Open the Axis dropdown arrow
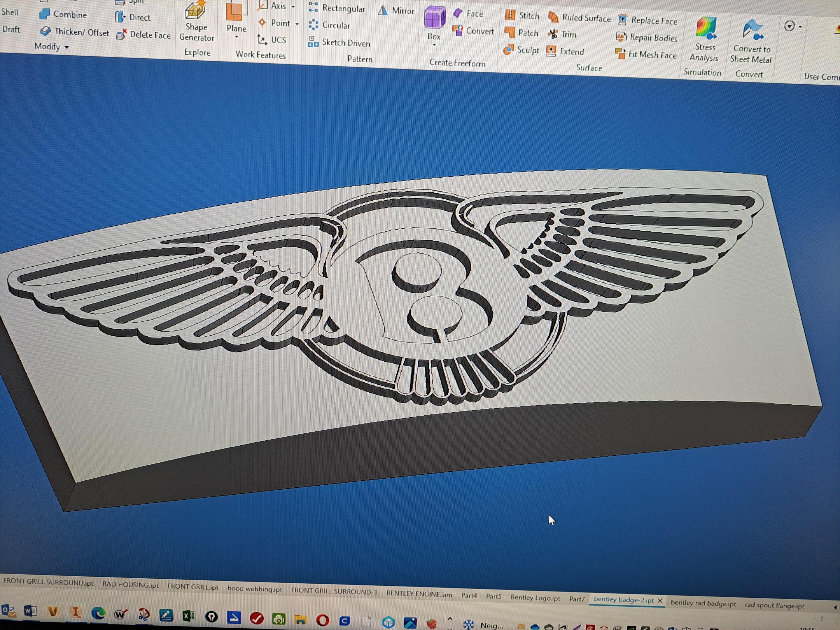 [293, 7]
